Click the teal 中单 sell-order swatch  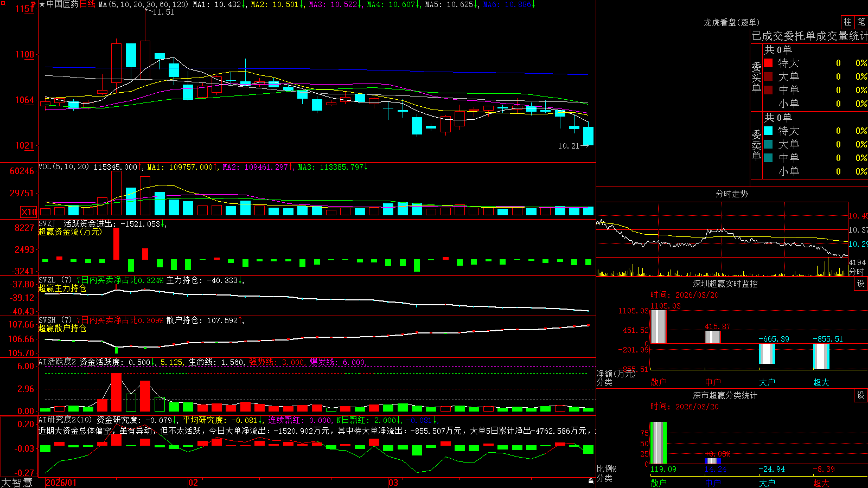pyautogui.click(x=768, y=158)
